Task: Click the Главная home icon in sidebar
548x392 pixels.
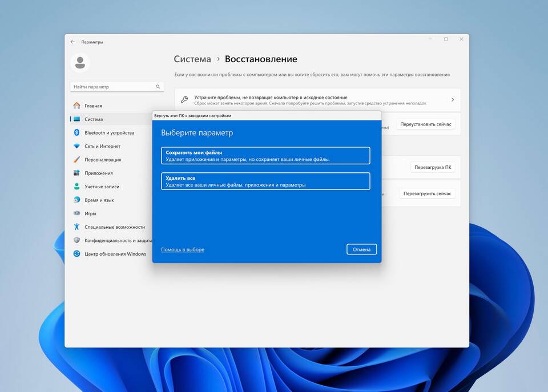Action: click(x=76, y=106)
